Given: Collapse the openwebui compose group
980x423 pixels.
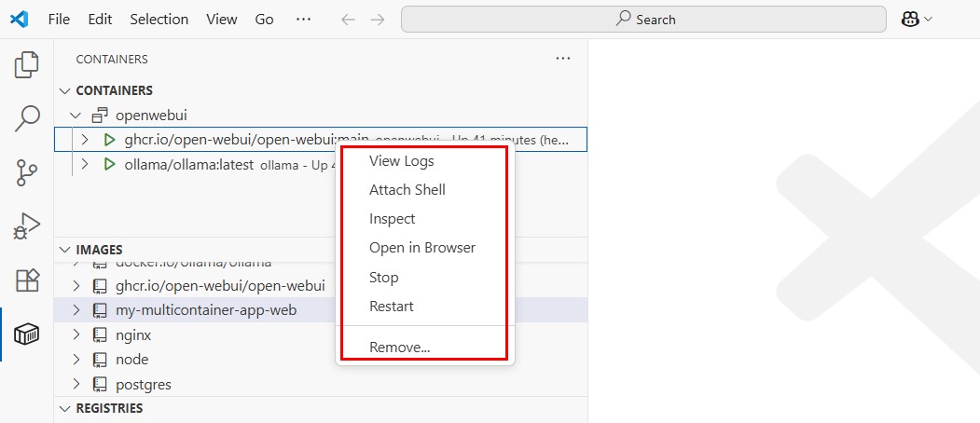Looking at the screenshot, I should pos(76,116).
